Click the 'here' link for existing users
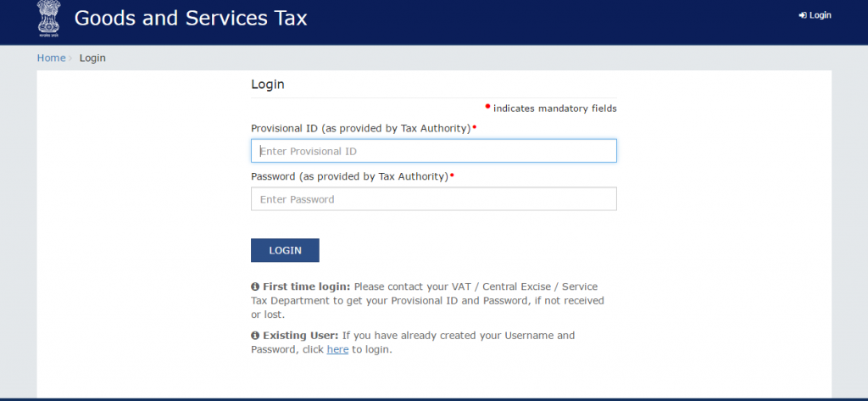Image resolution: width=868 pixels, height=401 pixels. pyautogui.click(x=337, y=349)
